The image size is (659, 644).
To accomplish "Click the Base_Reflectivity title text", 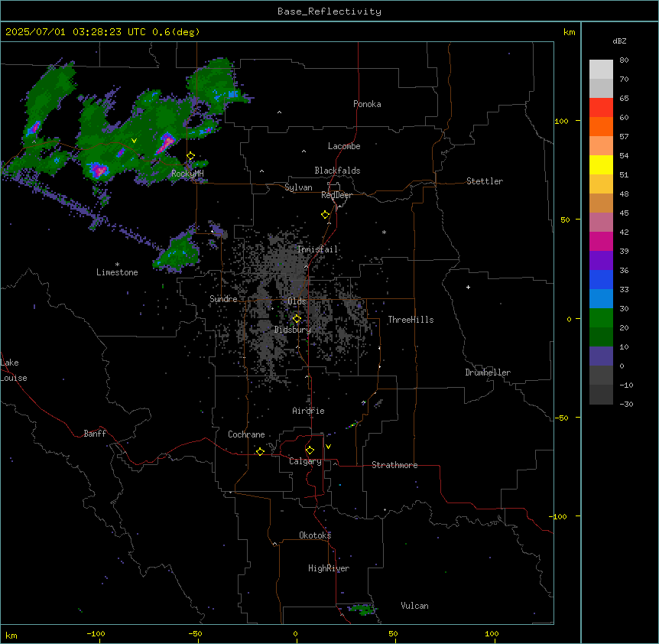I will 329,11.
